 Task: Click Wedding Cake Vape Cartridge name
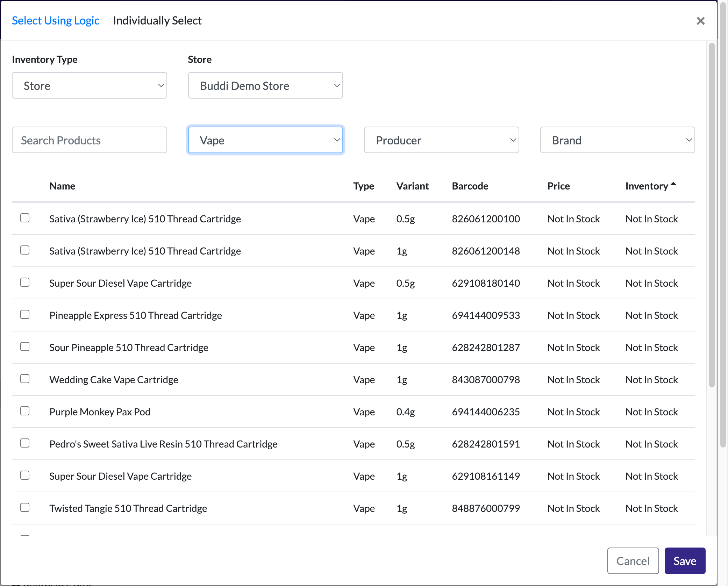pos(114,380)
